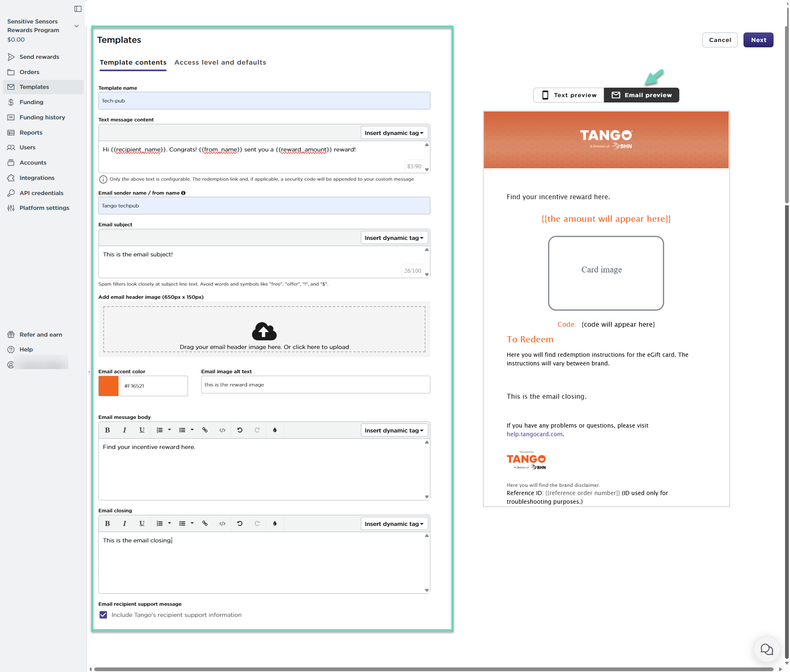Open Insert dynamic tag dropdown for Email subject

394,238
